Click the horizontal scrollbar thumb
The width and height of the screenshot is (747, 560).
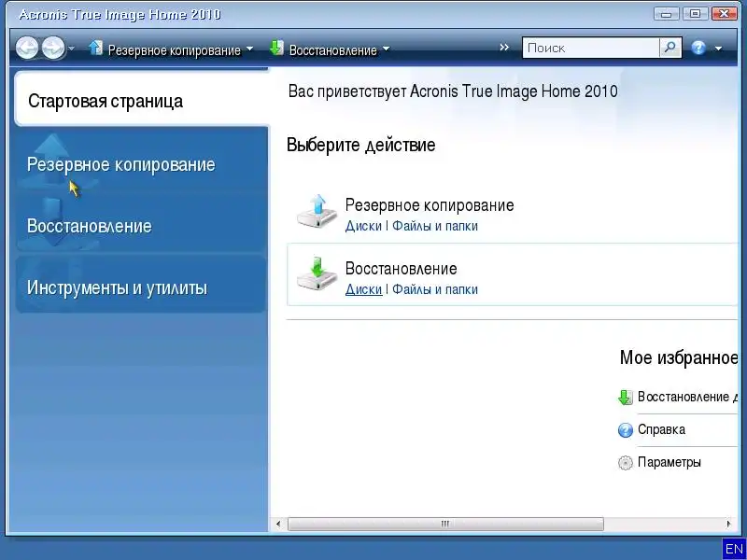click(445, 524)
